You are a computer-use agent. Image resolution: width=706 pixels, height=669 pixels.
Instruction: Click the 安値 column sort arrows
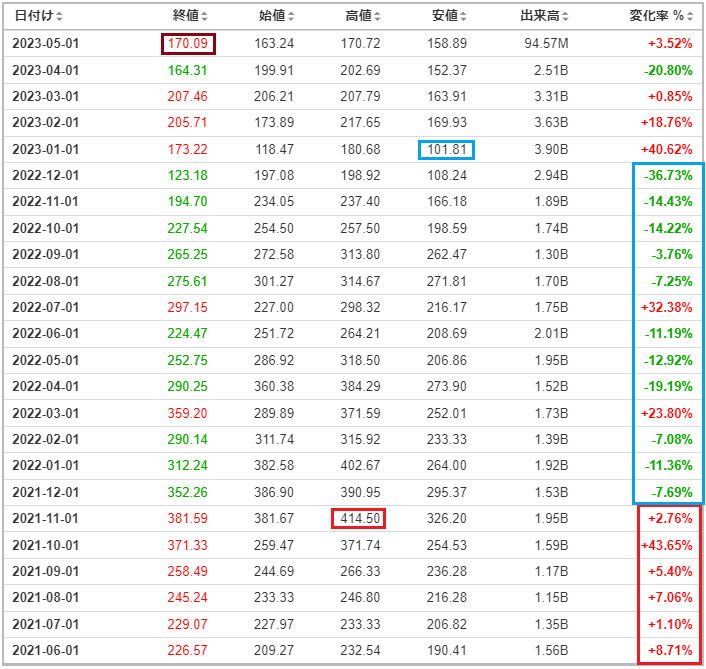click(x=464, y=17)
